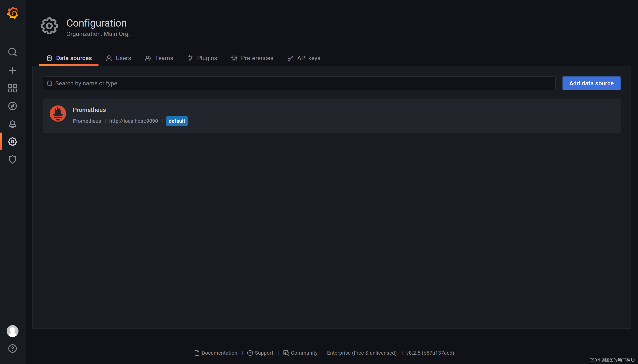Select the API keys tab
This screenshot has width=638, height=364.
tap(304, 58)
